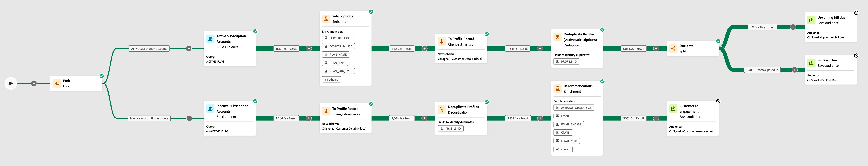Click the Bill Past Due disabled status icon
868x166 pixels.
coord(856,55)
